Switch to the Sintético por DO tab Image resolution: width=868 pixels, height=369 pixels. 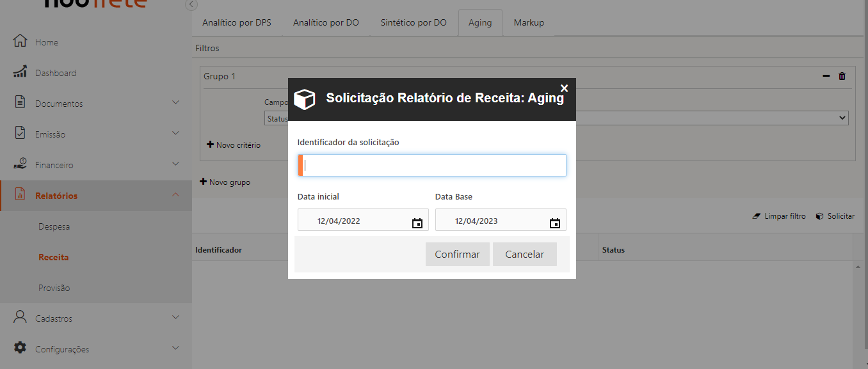[x=414, y=22]
